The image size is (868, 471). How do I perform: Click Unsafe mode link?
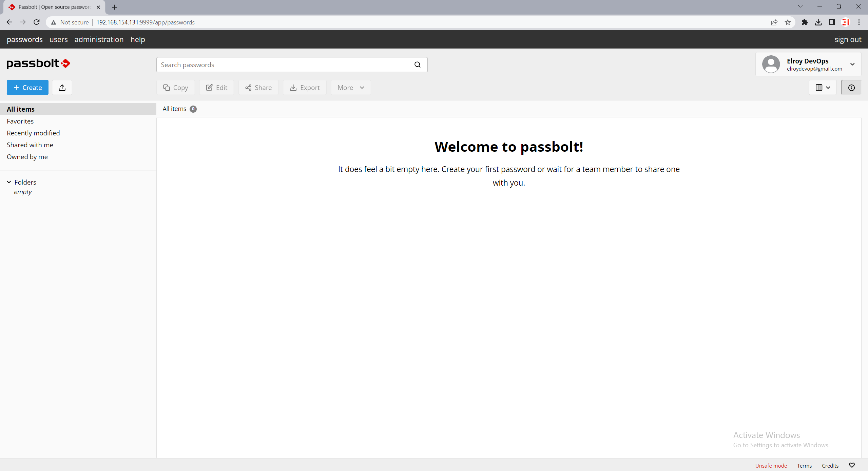(x=771, y=466)
